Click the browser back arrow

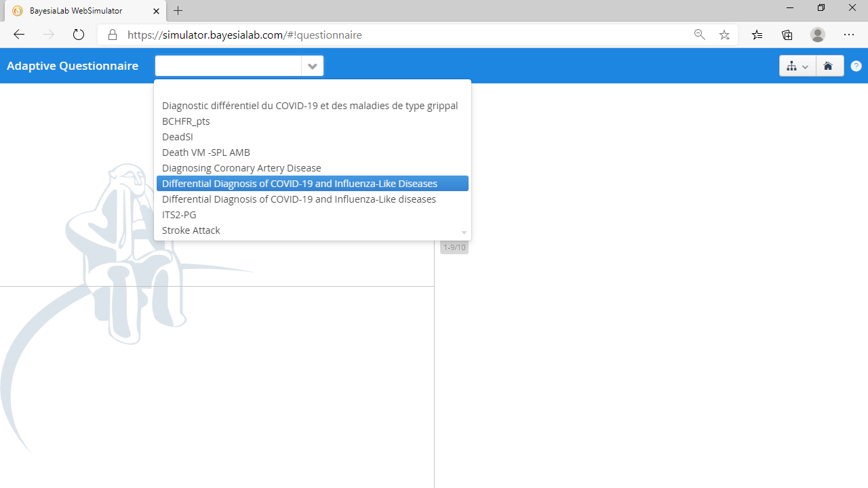[x=19, y=35]
